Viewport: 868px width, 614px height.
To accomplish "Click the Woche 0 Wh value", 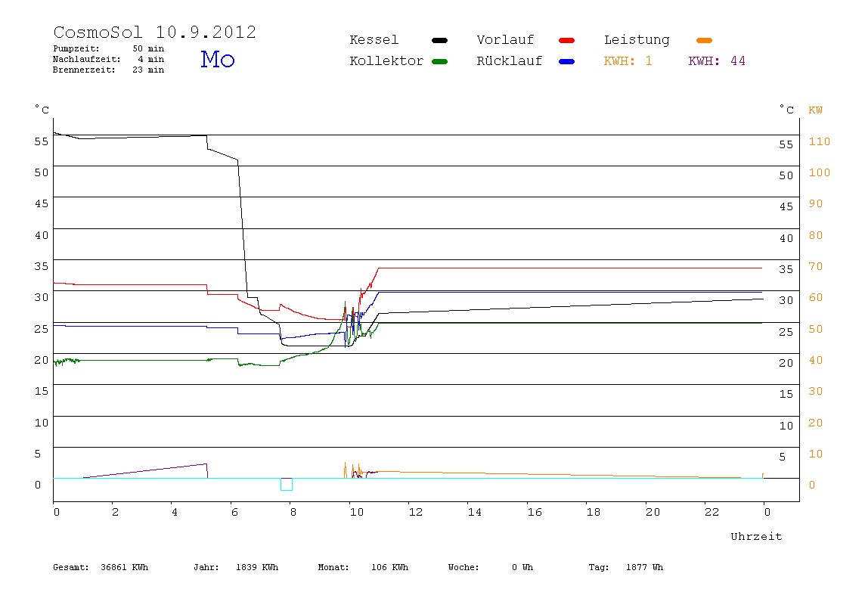I will [522, 567].
